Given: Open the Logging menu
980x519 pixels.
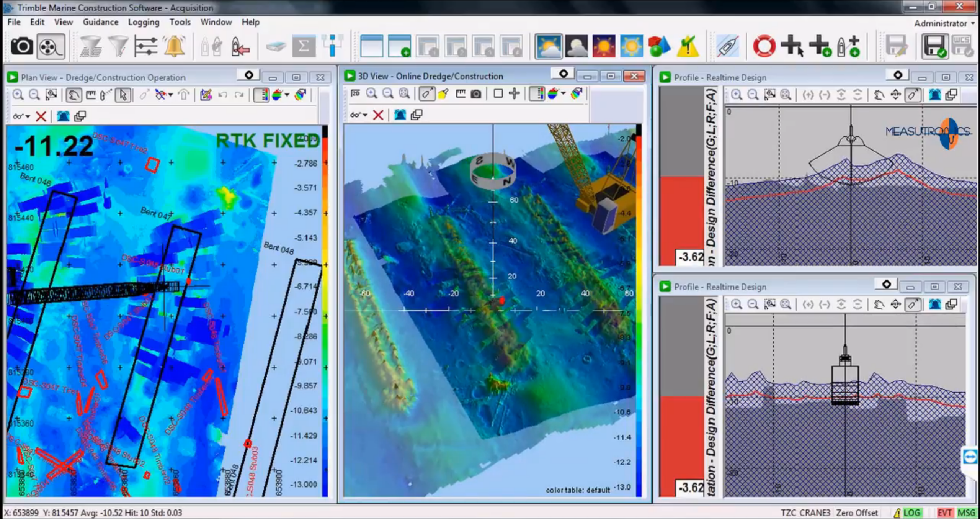Looking at the screenshot, I should click(144, 22).
